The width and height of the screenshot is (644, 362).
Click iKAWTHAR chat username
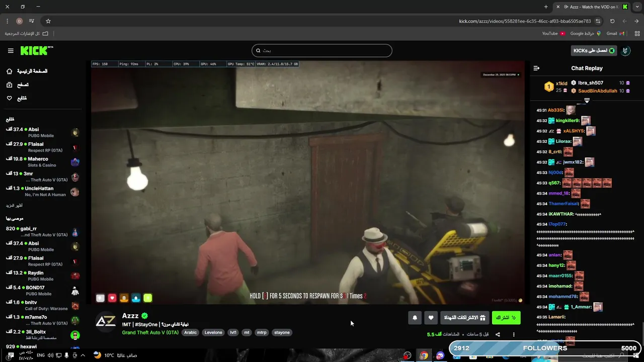561,214
